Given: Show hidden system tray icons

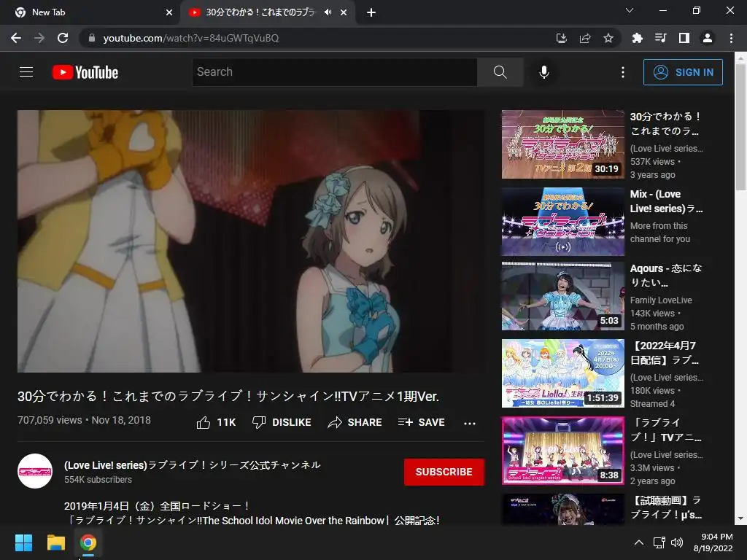Looking at the screenshot, I should coord(639,542).
